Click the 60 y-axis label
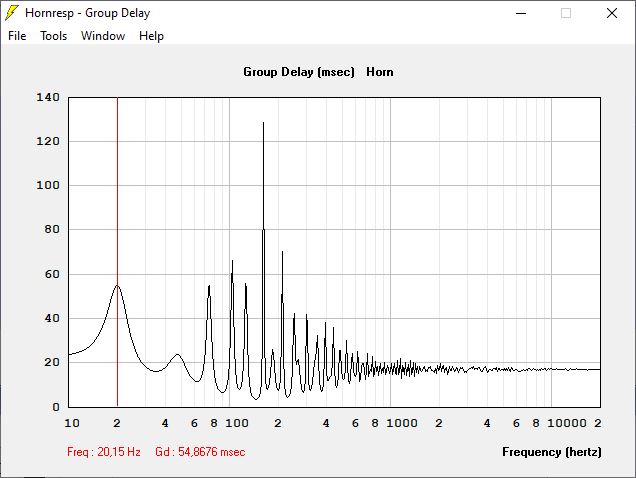 point(52,274)
